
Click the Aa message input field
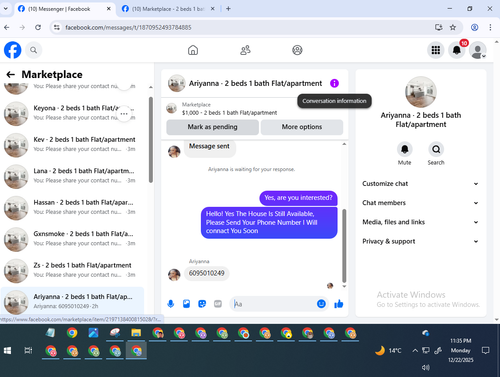pyautogui.click(x=275, y=304)
